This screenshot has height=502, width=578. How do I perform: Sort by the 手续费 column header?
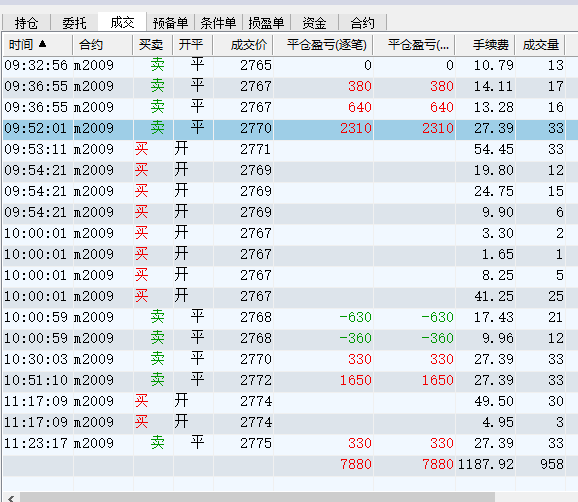click(x=485, y=45)
